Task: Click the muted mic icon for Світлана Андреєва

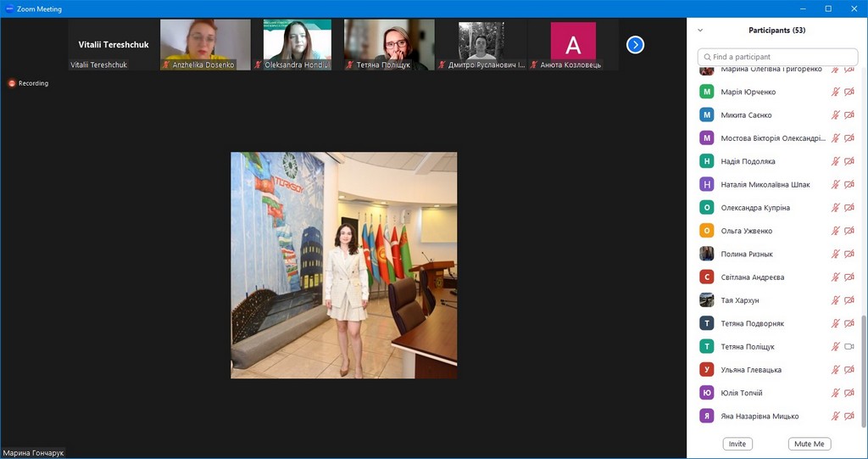Action: [835, 277]
